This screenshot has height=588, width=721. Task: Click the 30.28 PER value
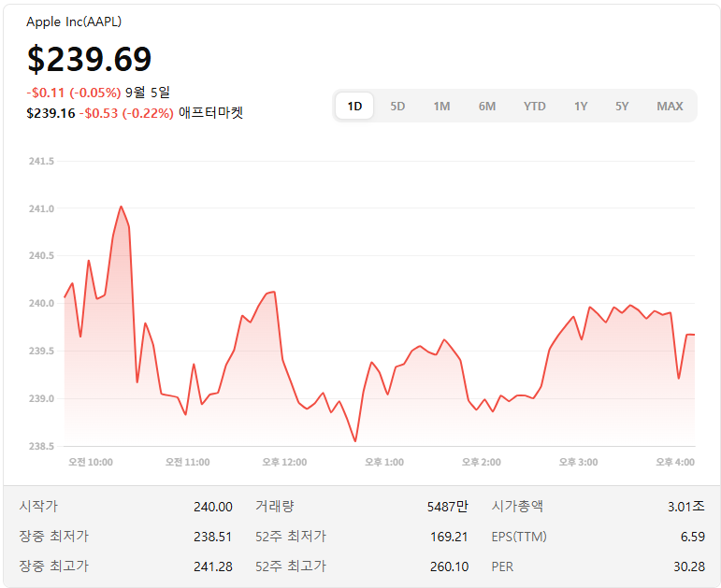click(689, 566)
